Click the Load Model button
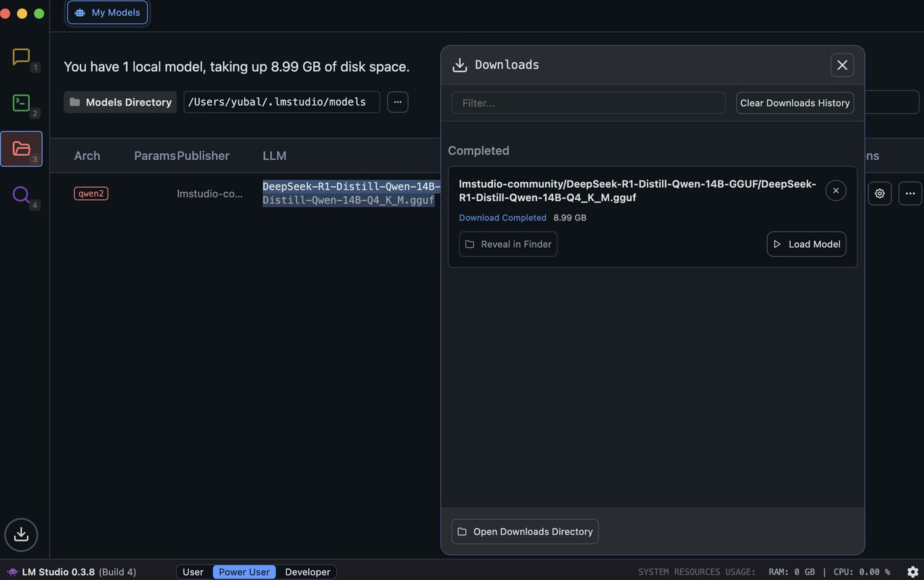 806,244
